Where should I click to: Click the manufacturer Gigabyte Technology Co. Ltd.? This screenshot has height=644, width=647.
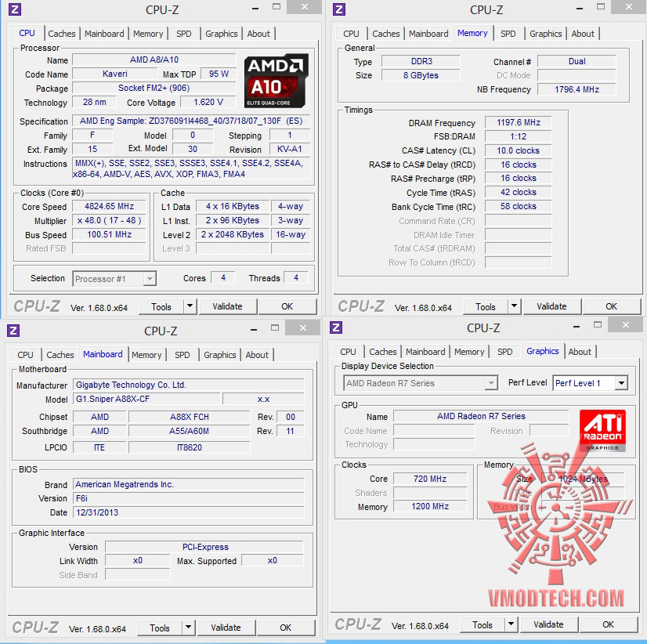189,385
